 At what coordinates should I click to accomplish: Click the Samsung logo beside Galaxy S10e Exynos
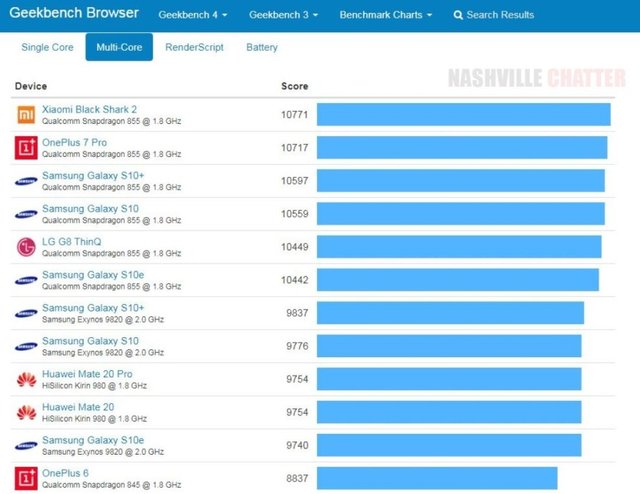tap(26, 445)
